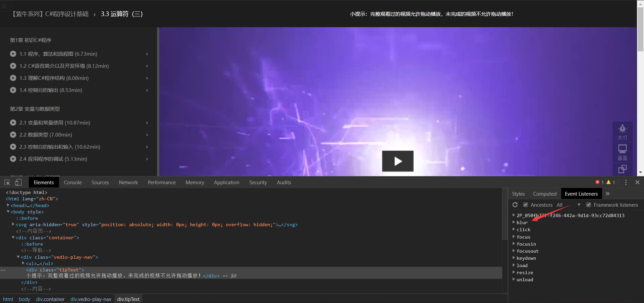Open the Audits tab
Screen dimensions: 644x303
point(284,182)
